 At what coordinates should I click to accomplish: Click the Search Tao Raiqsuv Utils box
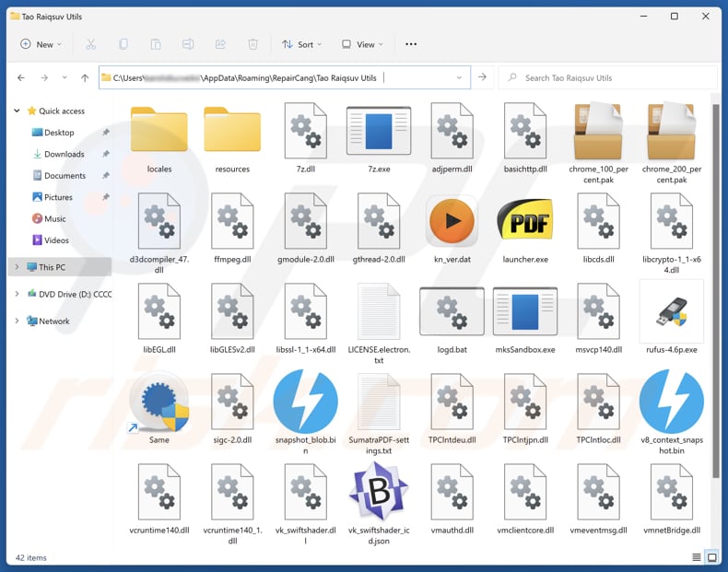[608, 78]
